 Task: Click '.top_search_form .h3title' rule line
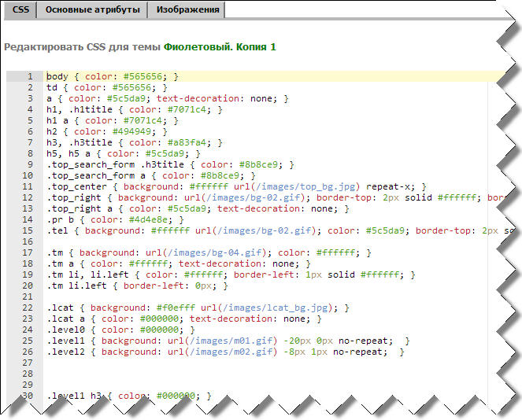170,164
